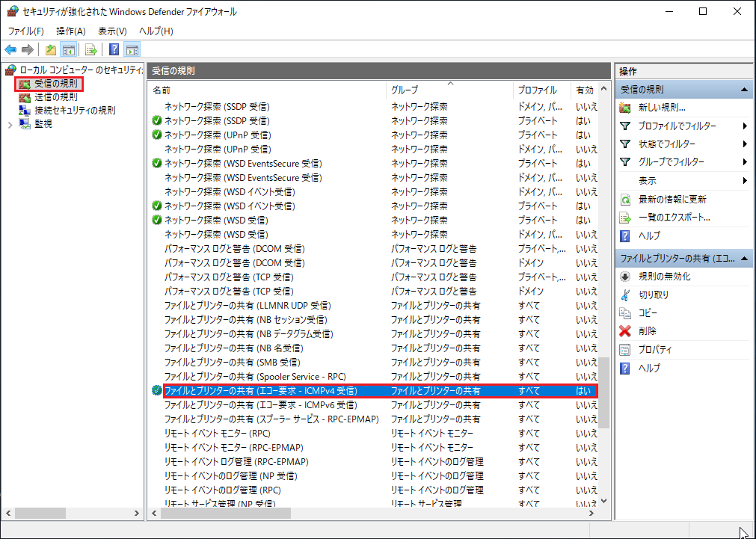Click the tree pane horizontal scrollbar thumb
This screenshot has height=539, width=756.
pyautogui.click(x=40, y=514)
